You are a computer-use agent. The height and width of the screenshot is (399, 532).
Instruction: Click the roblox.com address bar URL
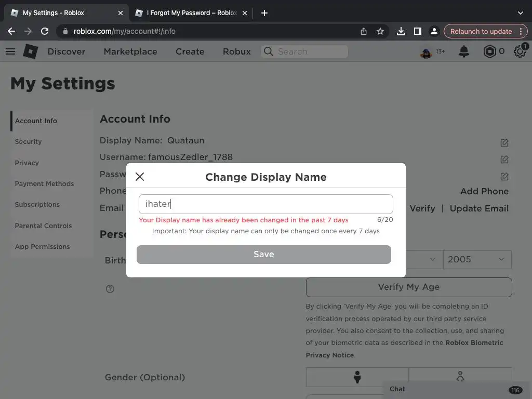coord(125,31)
